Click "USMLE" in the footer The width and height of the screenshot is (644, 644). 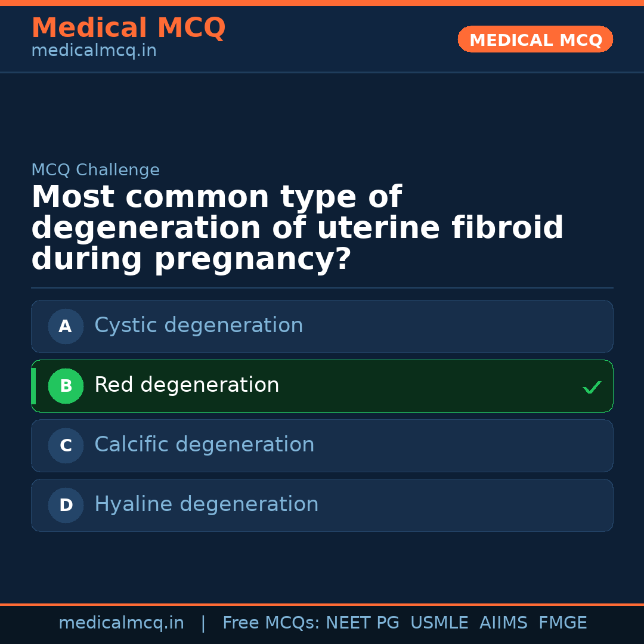pos(439,623)
